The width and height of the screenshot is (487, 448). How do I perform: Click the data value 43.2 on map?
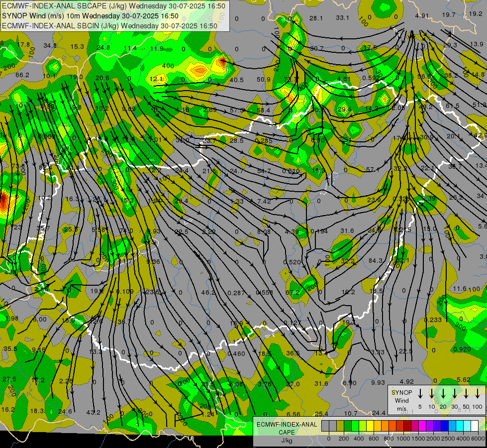click(x=94, y=413)
